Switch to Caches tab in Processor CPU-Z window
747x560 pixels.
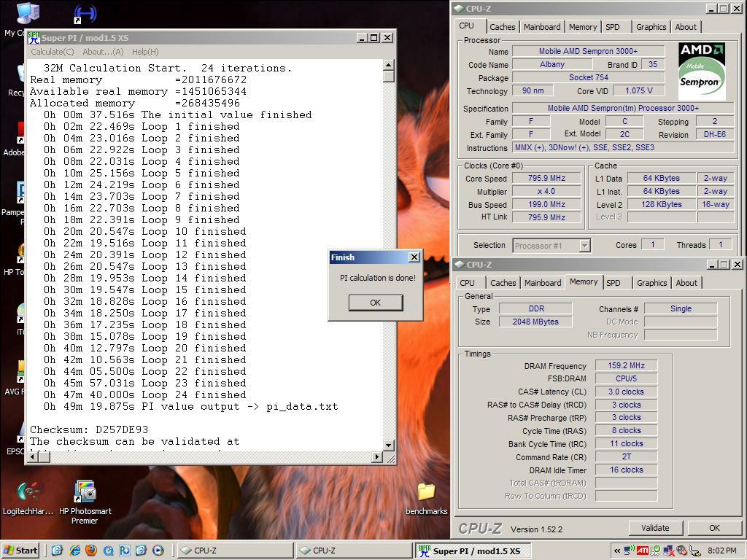pos(502,27)
